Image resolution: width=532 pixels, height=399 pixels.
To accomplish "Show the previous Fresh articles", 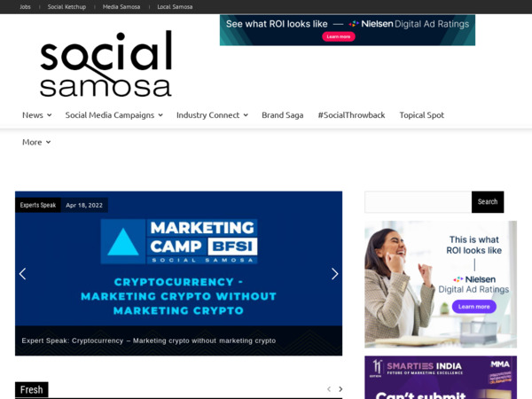I will tap(329, 389).
